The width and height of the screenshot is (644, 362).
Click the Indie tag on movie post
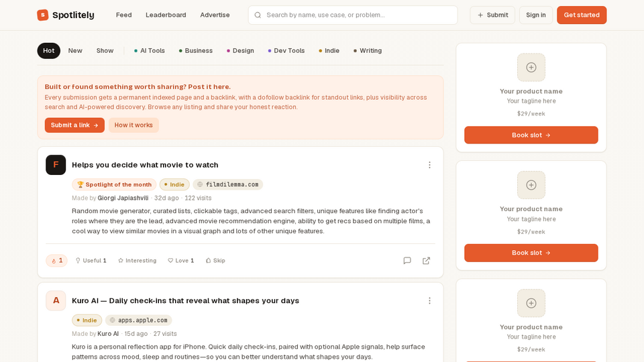174,185
